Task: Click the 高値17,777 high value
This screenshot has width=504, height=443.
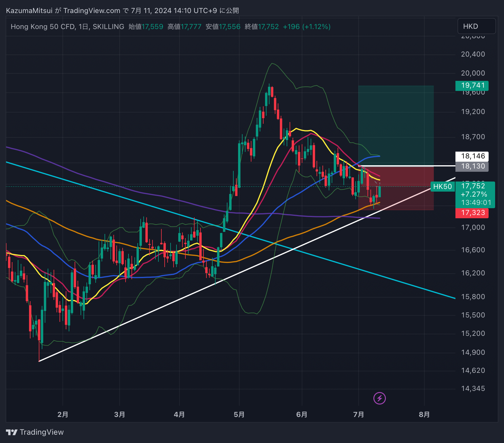Action: click(184, 27)
